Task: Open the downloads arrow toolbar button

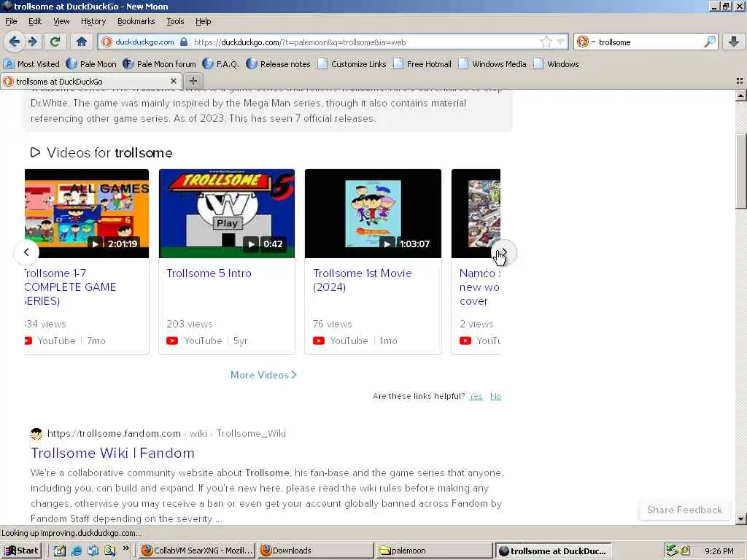Action: click(x=734, y=42)
